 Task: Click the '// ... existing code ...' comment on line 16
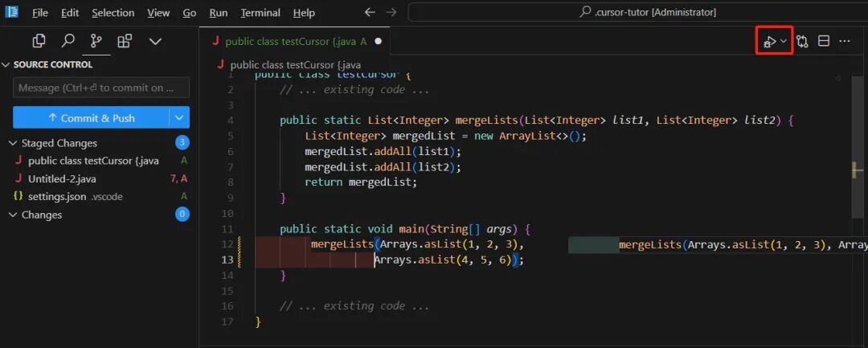[354, 306]
